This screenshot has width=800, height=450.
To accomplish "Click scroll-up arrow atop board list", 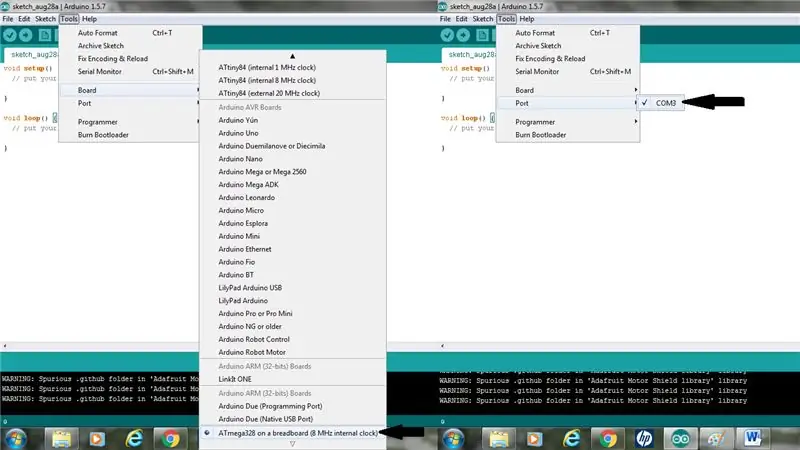I will pos(292,56).
